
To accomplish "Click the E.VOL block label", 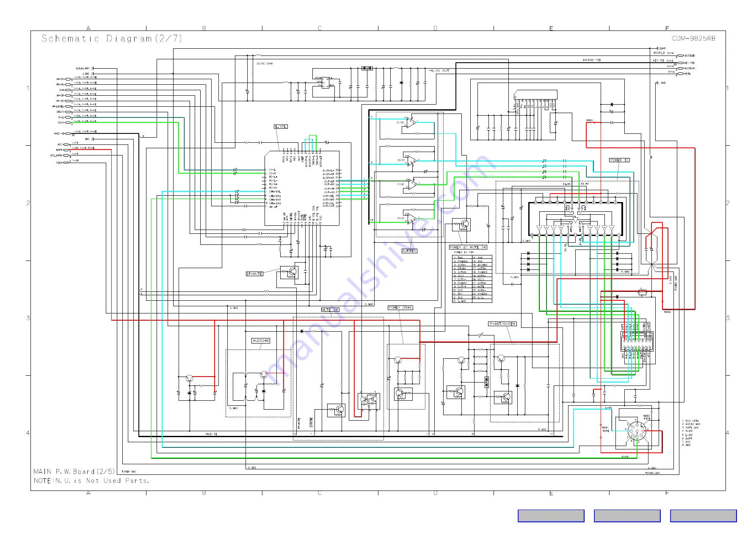I will [281, 127].
